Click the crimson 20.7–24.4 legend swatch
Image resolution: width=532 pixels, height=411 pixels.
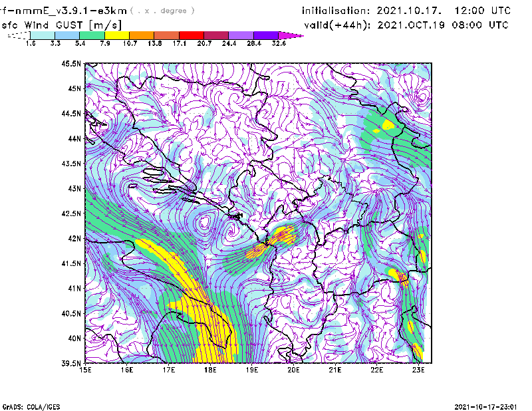click(x=216, y=35)
